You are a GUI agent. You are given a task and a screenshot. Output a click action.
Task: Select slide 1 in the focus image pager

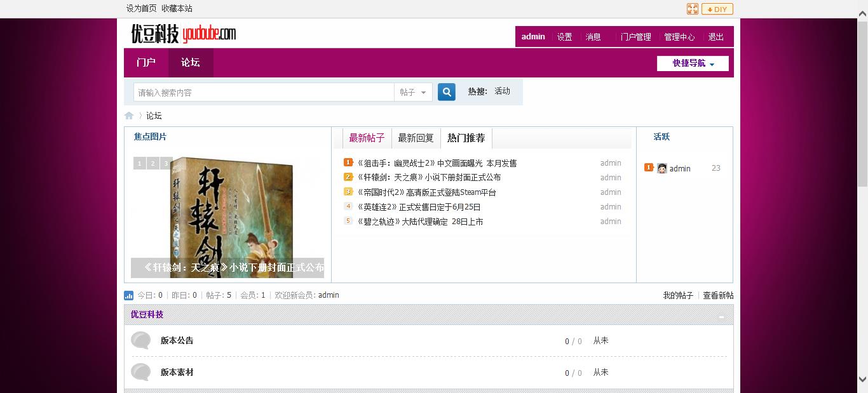(x=139, y=163)
